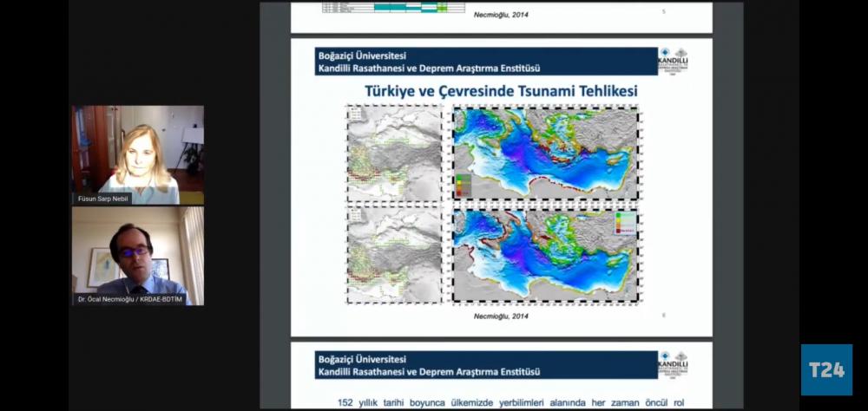Click the legend in the upper-right colored map

[x=464, y=185]
